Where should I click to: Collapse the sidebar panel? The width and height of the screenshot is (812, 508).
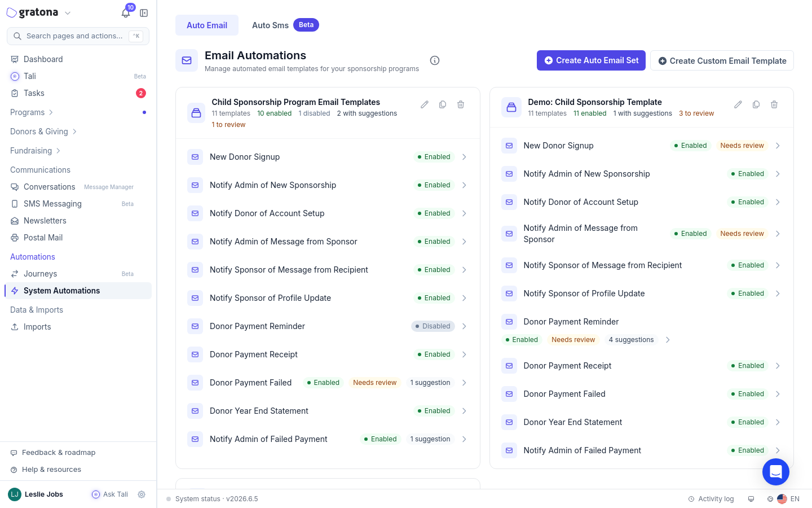pyautogui.click(x=144, y=13)
